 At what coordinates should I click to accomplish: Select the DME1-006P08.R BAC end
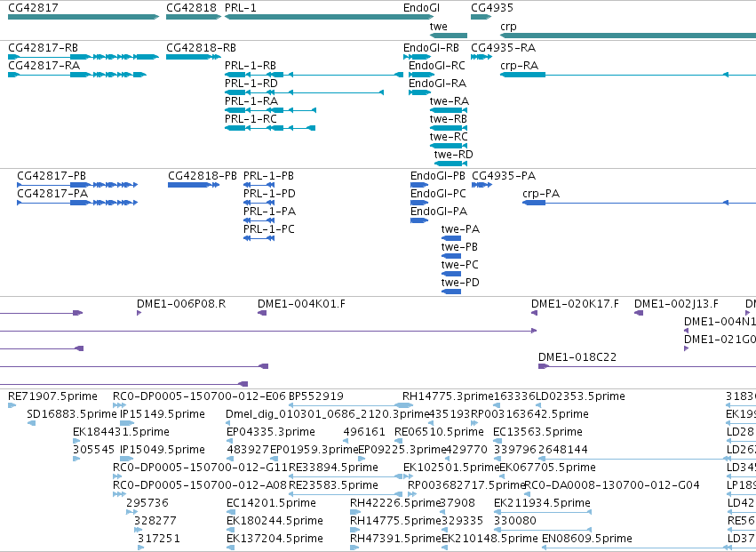tap(139, 313)
